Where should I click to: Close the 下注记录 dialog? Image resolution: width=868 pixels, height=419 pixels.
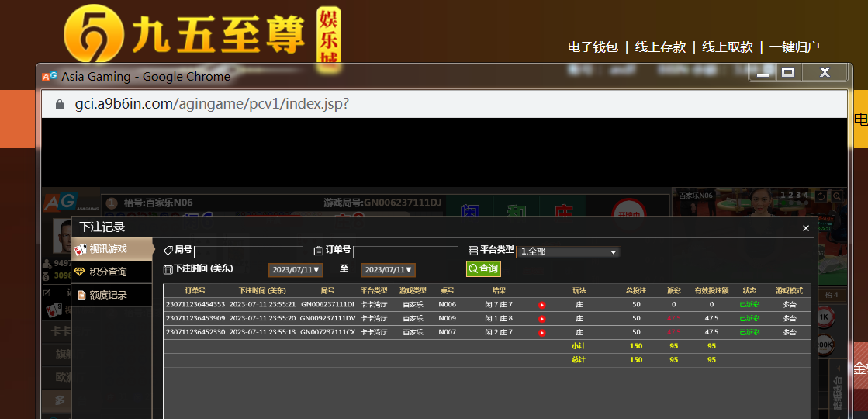click(805, 228)
